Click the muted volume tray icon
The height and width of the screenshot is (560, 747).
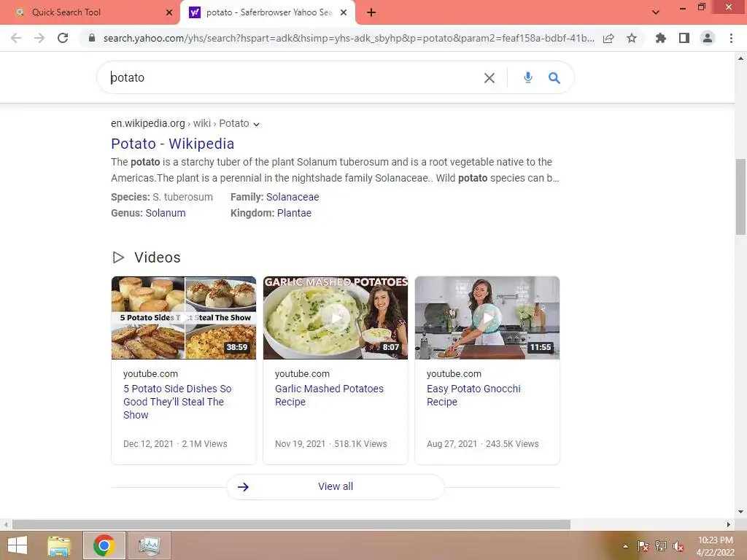coord(678,546)
